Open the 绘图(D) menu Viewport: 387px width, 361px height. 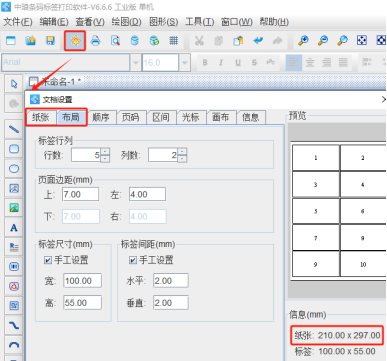pos(126,22)
